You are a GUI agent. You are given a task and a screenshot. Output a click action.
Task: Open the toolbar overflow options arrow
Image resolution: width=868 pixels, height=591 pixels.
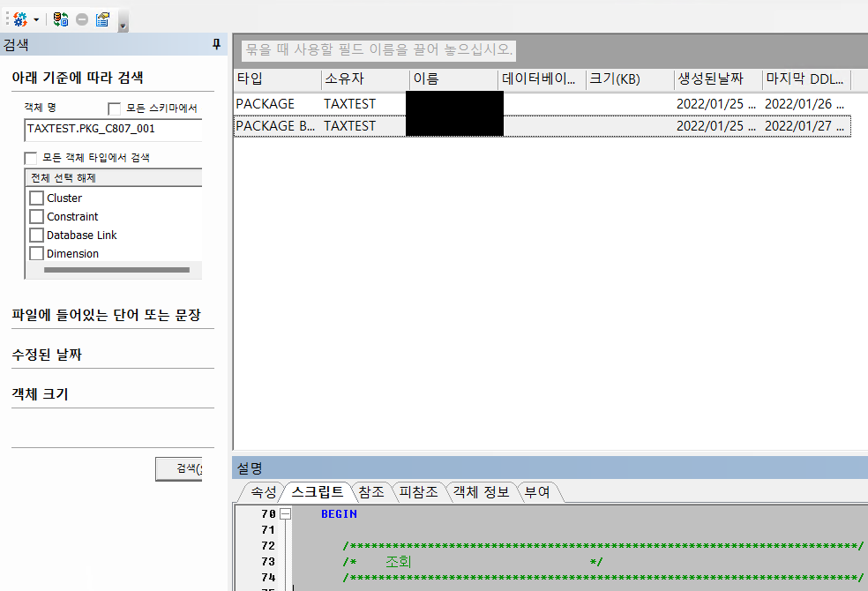pyautogui.click(x=123, y=25)
